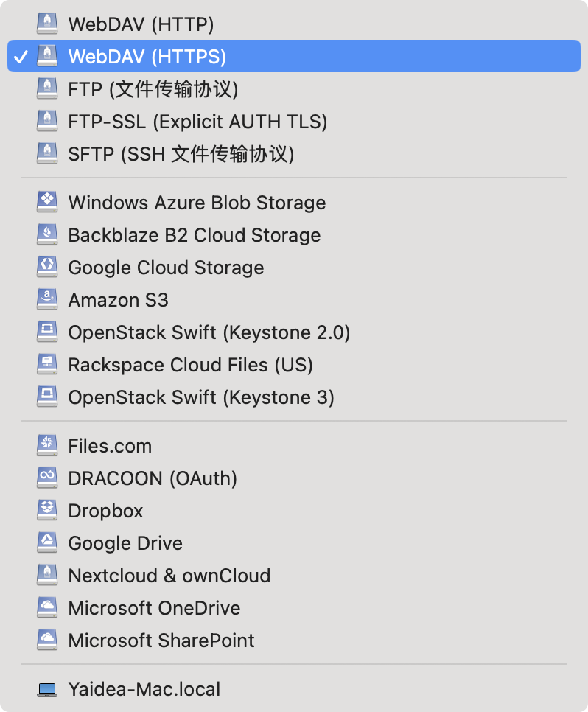Choose Rackspace Cloud Files (US)
588x712 pixels.
[x=190, y=365]
